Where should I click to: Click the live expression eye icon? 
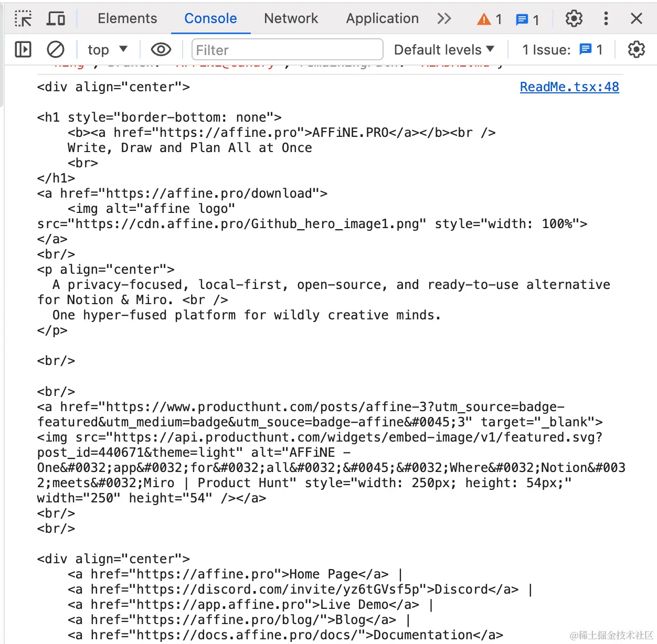pos(161,50)
